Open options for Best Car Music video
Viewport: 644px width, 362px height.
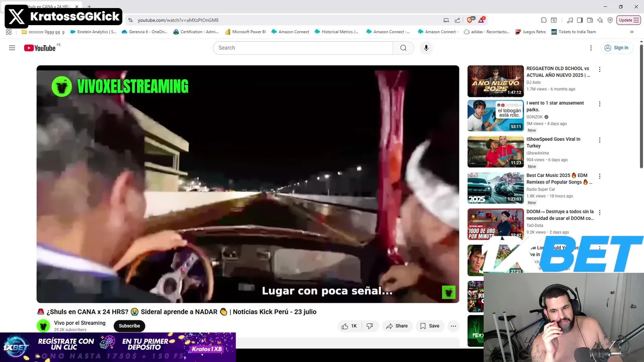pos(599,176)
